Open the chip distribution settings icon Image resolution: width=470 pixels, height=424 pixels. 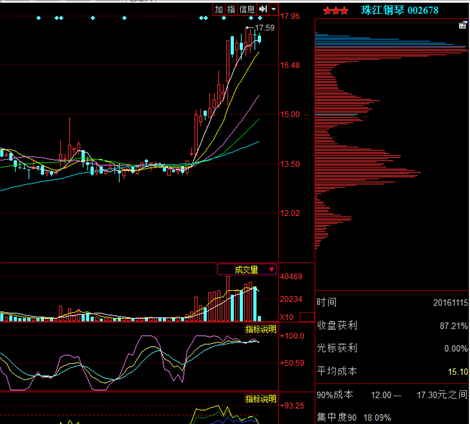(x=462, y=25)
